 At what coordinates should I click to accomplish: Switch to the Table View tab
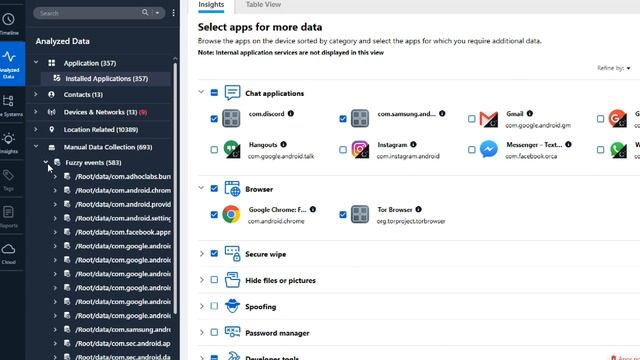click(x=263, y=4)
